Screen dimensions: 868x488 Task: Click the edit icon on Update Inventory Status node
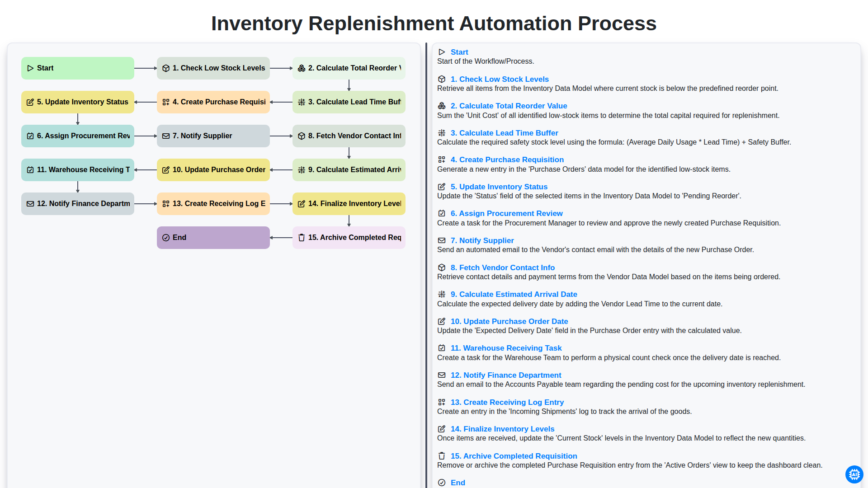click(x=30, y=102)
